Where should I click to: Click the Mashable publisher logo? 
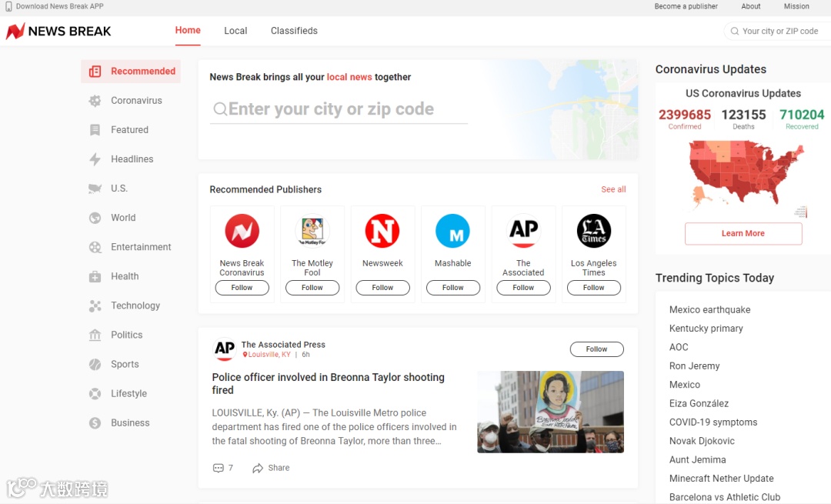(x=452, y=231)
